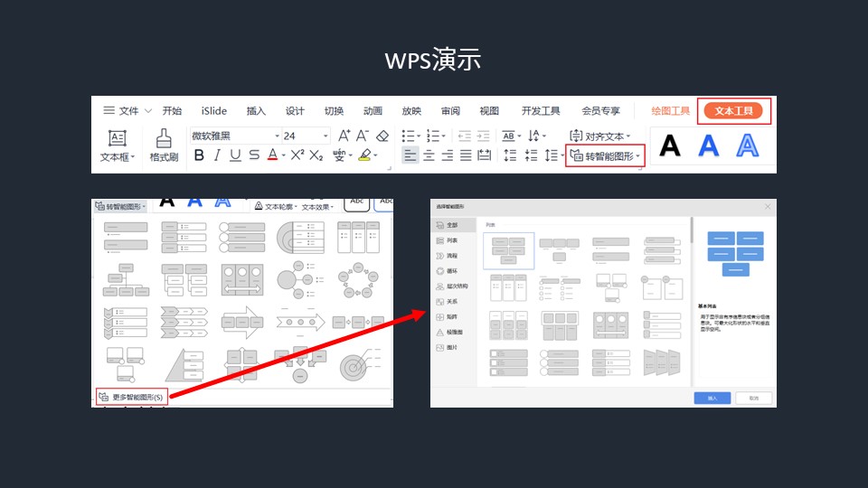Click the 取消 cancel button in dialog
Viewport: 868px width, 488px height.
(754, 398)
